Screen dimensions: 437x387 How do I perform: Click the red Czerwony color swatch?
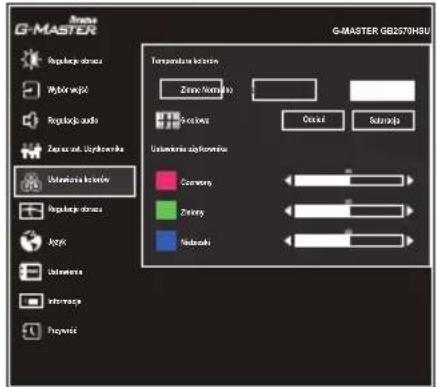(x=166, y=181)
